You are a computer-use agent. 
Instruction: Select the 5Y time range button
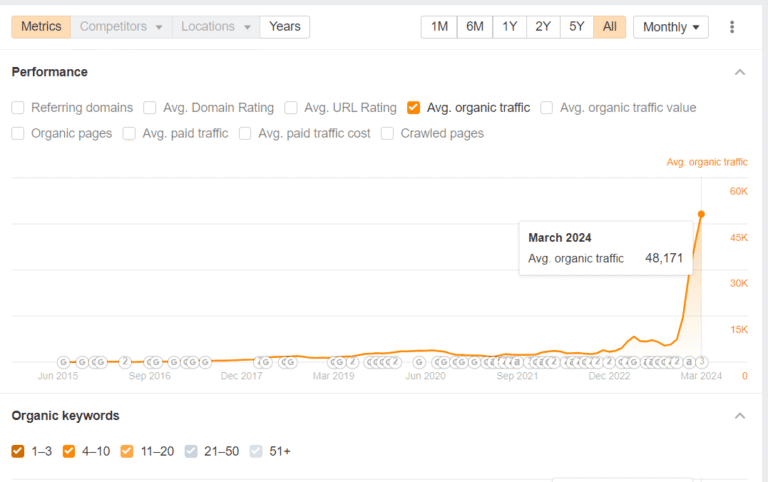tap(576, 27)
